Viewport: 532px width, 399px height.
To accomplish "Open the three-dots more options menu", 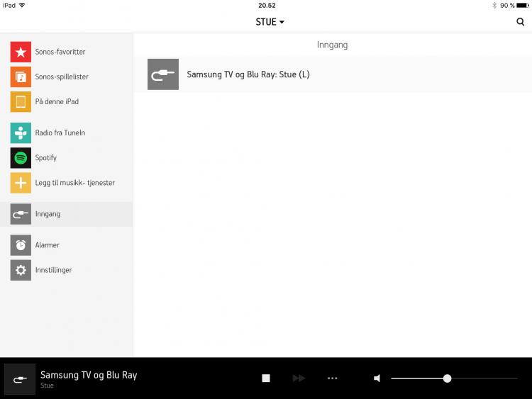I will point(332,378).
